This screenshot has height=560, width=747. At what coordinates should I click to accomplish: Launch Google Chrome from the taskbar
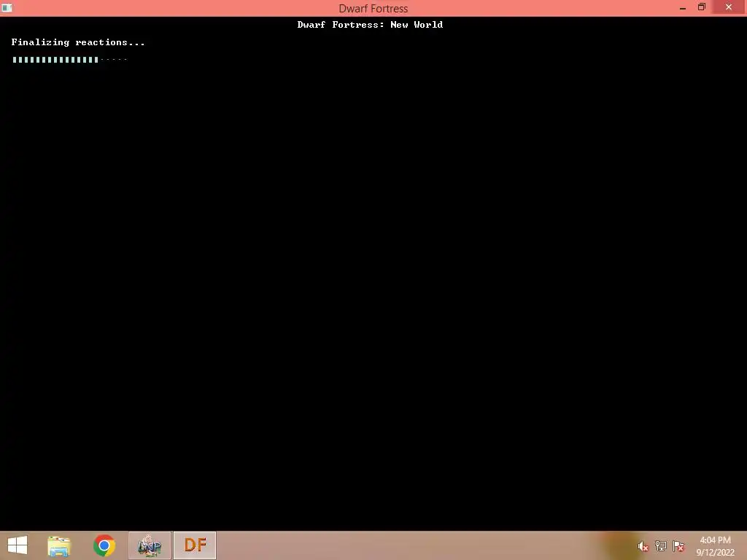tap(104, 545)
